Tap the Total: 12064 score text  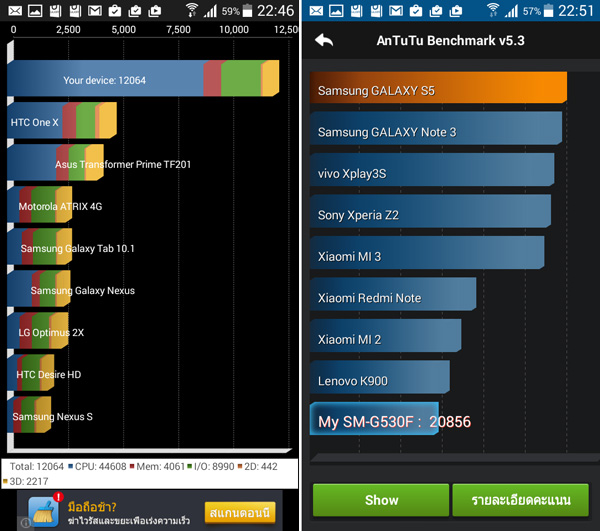37,467
